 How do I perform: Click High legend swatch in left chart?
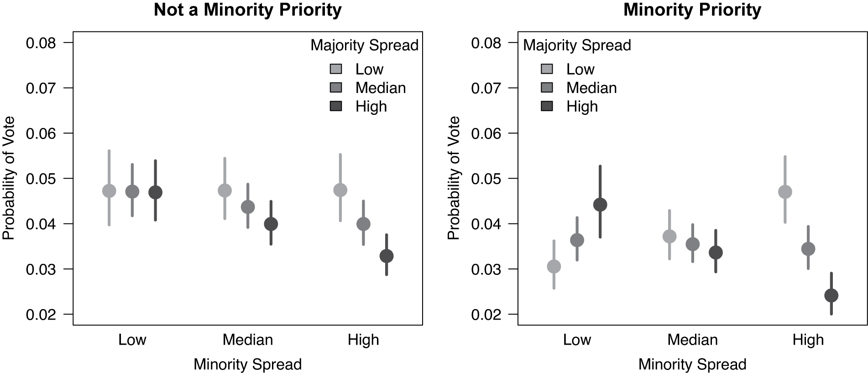336,106
